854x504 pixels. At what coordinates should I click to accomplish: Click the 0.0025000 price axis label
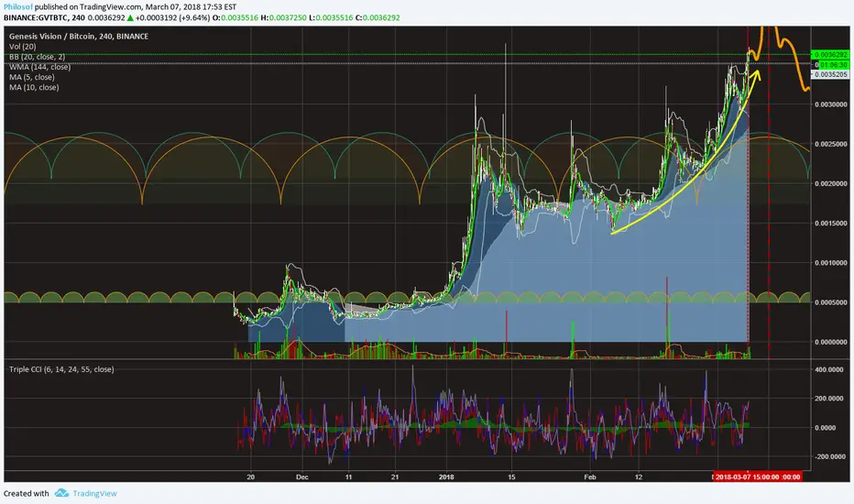click(831, 144)
